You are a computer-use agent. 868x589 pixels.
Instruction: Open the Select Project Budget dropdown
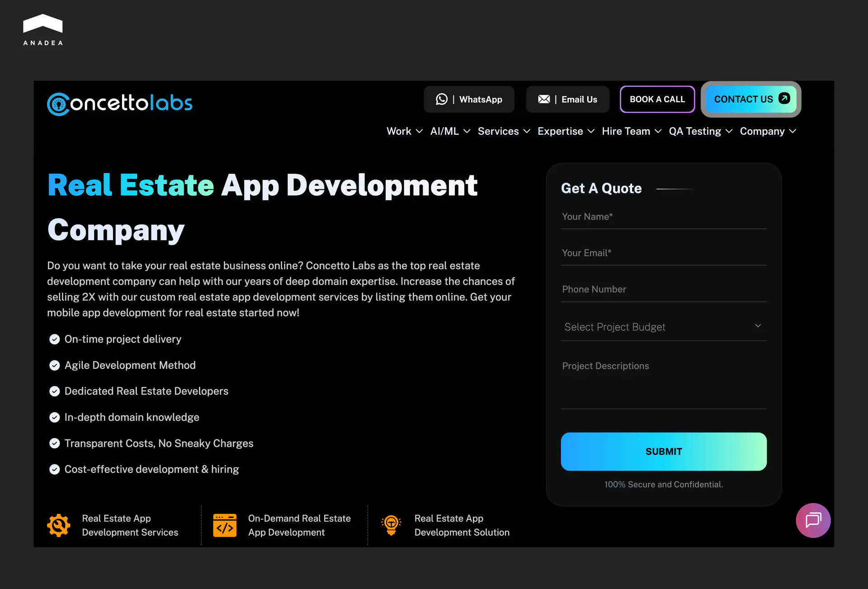point(663,327)
